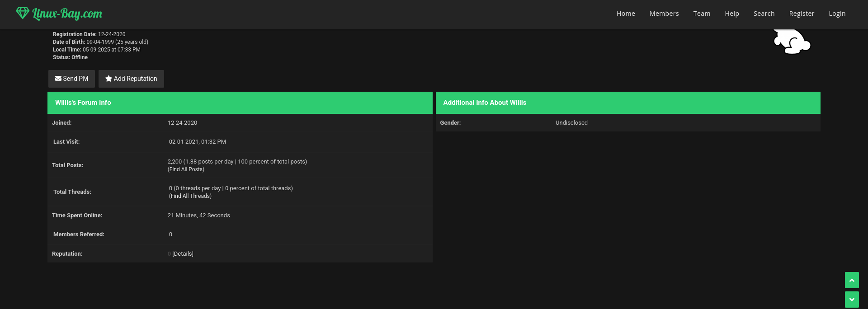This screenshot has height=309, width=868.
Task: Open the Help page
Action: pos(732,14)
